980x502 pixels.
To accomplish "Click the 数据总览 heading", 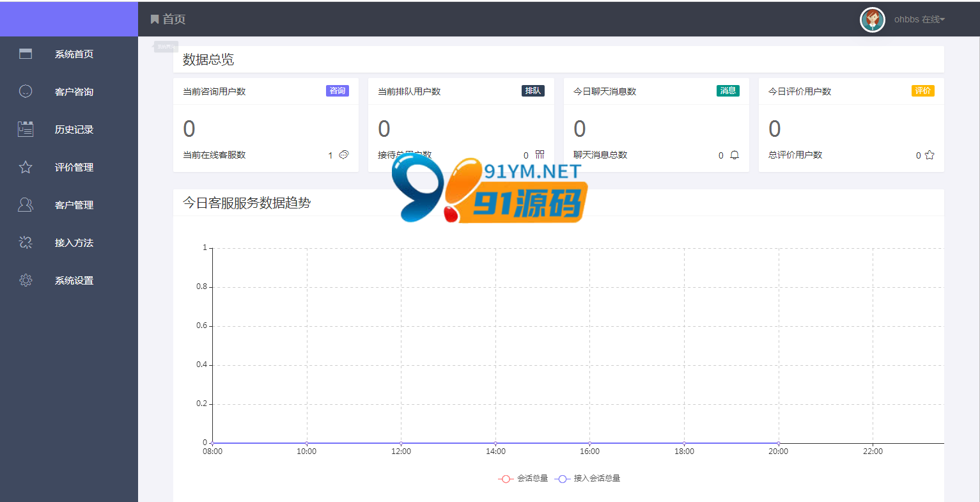I will click(208, 59).
